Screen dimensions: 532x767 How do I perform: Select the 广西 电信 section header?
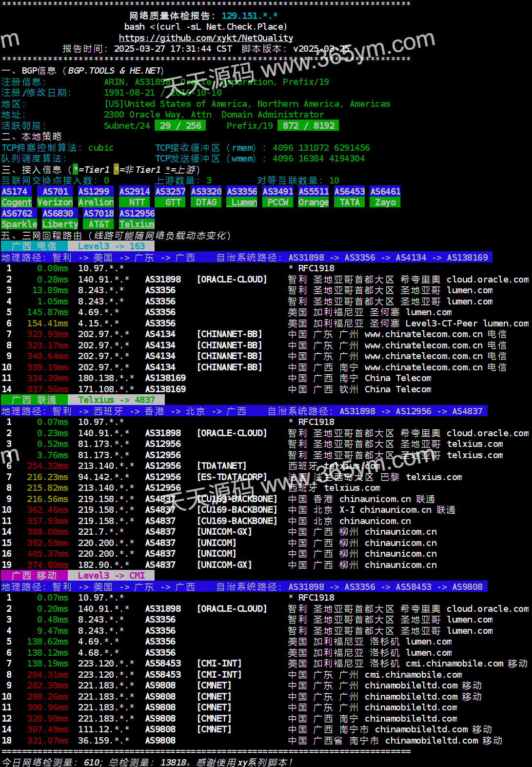pos(34,246)
